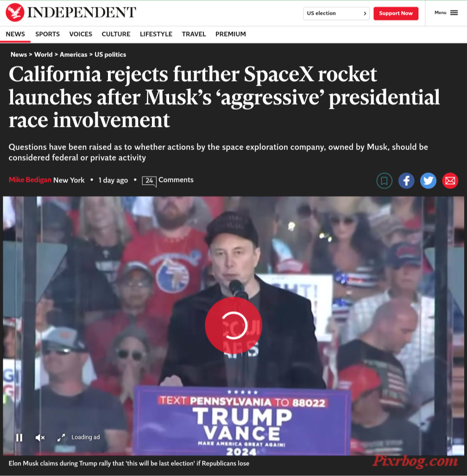Open author Mike Bedigan's profile link
467x476 pixels.
tap(30, 180)
